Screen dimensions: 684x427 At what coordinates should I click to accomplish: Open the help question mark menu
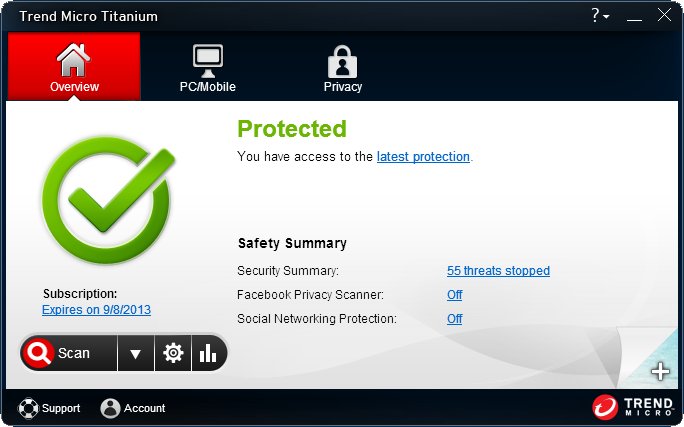click(599, 15)
